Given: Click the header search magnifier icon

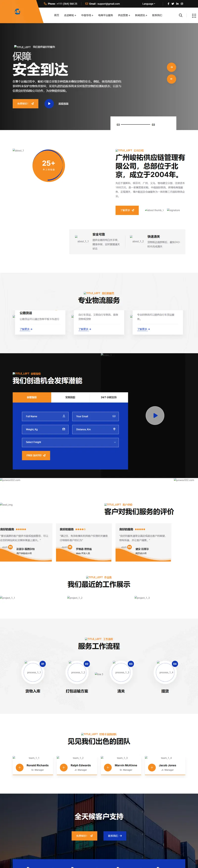Looking at the screenshot, I should coord(180,15).
